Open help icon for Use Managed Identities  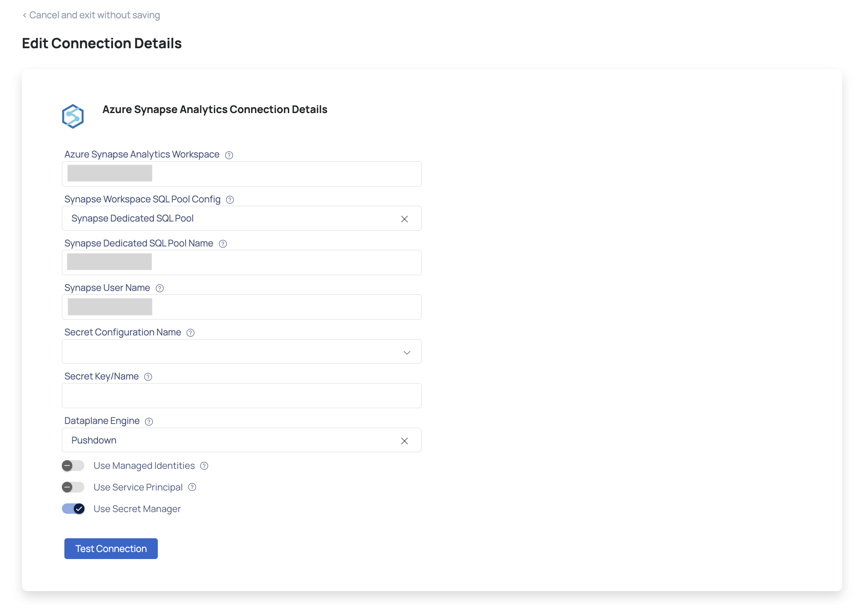[x=204, y=466]
